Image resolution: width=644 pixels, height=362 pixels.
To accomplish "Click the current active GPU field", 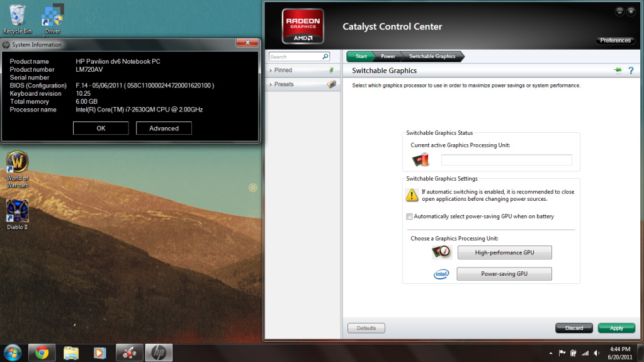I will click(x=506, y=160).
